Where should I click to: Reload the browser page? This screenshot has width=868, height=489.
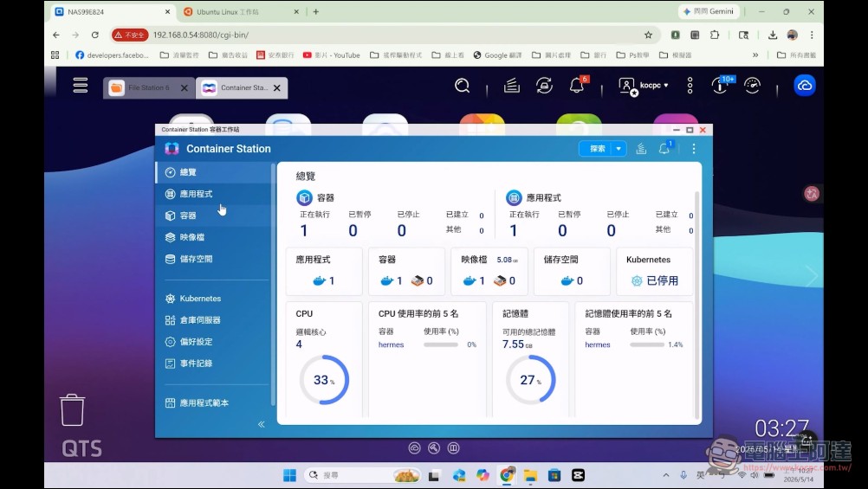click(94, 35)
